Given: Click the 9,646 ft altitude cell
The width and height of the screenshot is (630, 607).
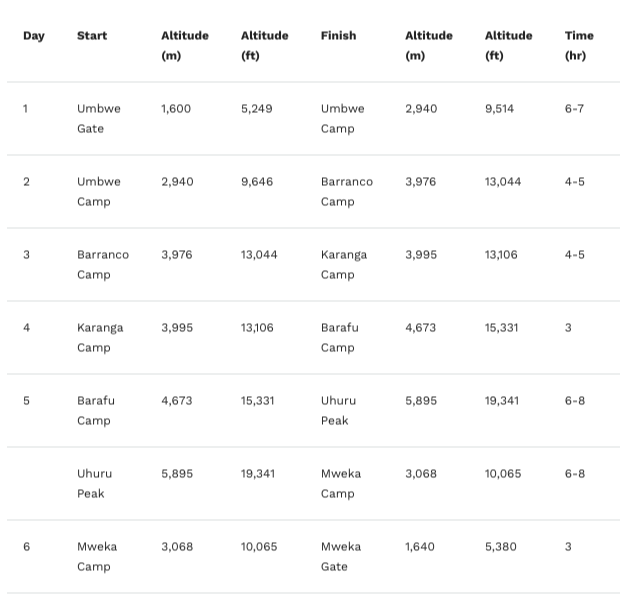Looking at the screenshot, I should tap(257, 182).
